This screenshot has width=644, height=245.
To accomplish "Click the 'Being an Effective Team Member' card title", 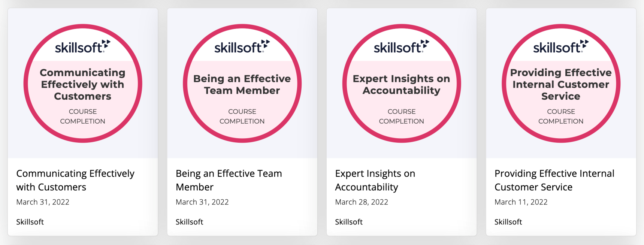I will tap(229, 180).
